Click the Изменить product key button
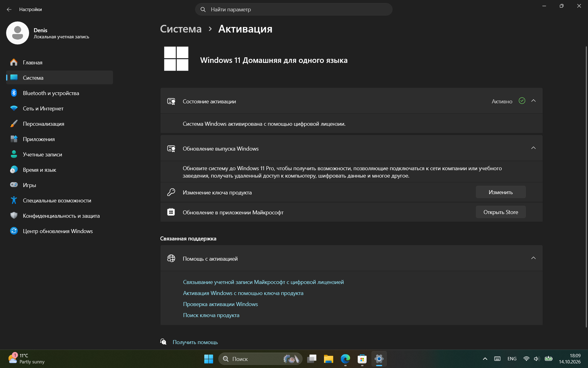The image size is (588, 368). point(501,192)
